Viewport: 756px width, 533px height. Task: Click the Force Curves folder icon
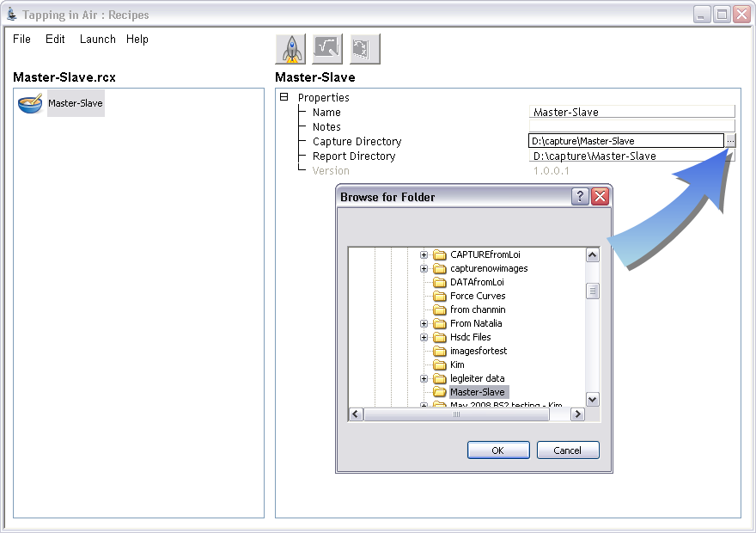[440, 296]
